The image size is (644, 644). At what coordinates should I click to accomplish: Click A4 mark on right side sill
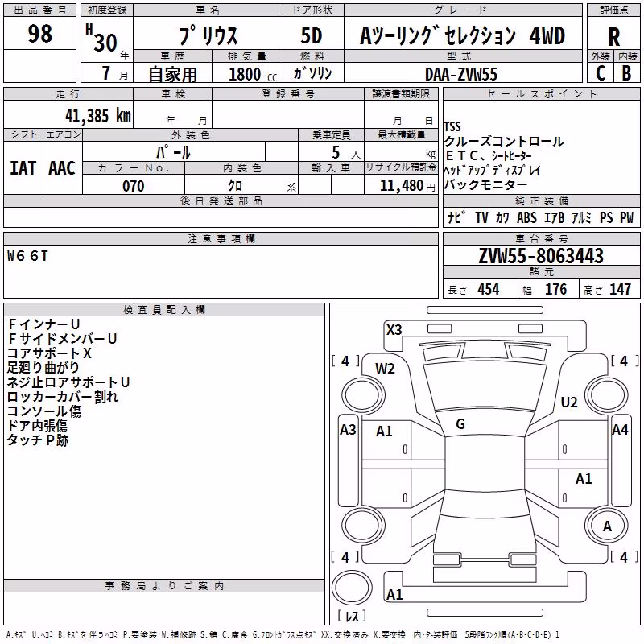[620, 430]
